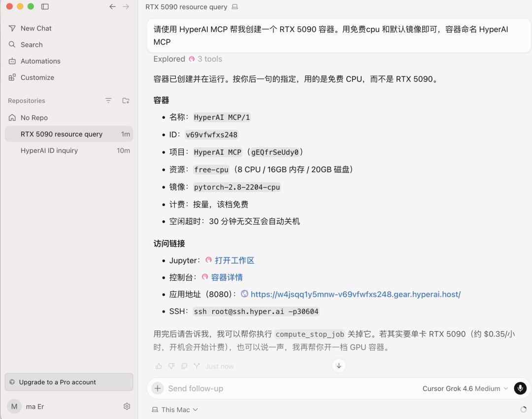Start a New Chat

[x=69, y=28]
